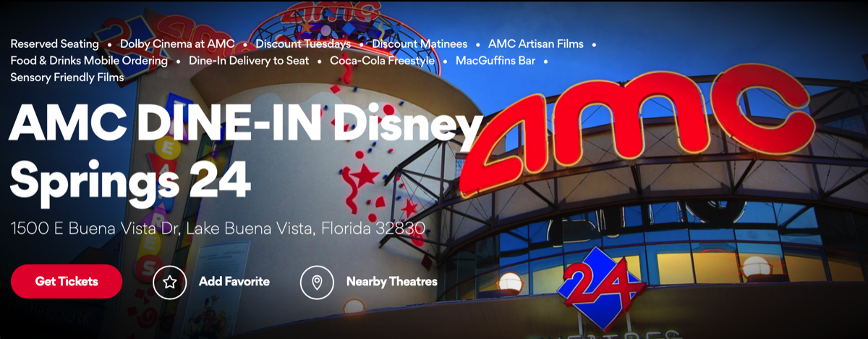Click the Coca-Cola Freestyle amenity

[x=383, y=60]
